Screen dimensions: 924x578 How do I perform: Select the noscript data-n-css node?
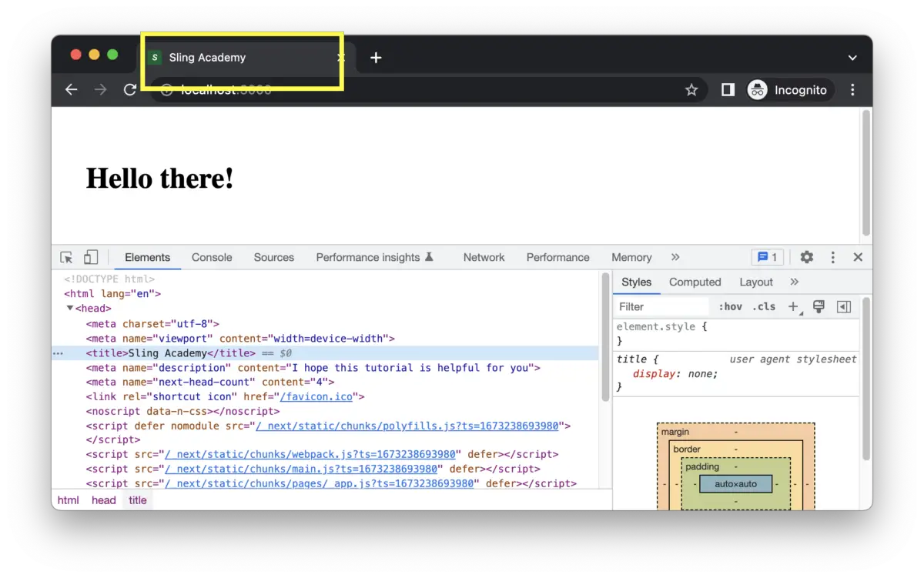coord(182,412)
